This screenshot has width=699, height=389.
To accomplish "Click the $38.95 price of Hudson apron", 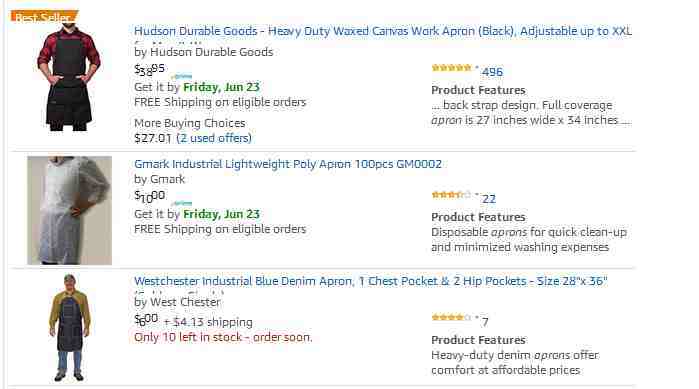I will point(149,69).
